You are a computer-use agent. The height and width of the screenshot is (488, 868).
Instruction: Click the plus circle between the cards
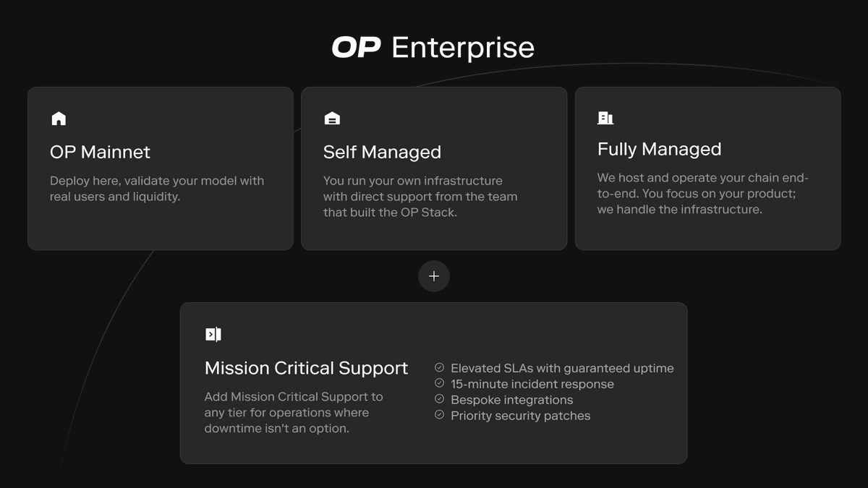[434, 276]
